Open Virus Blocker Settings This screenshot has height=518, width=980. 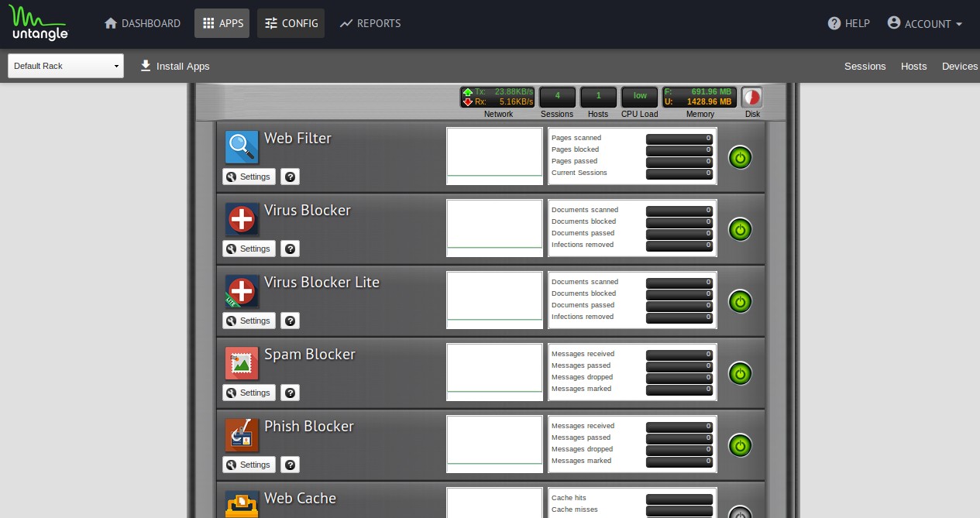[249, 249]
